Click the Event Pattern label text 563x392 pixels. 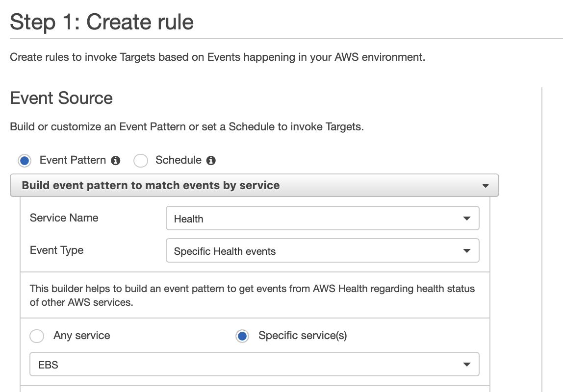[x=73, y=160]
